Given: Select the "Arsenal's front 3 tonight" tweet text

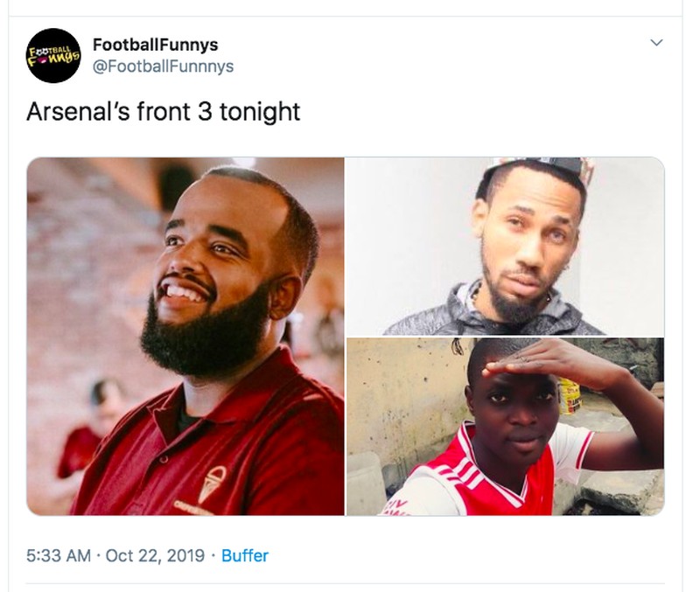Looking at the screenshot, I should pos(163,112).
